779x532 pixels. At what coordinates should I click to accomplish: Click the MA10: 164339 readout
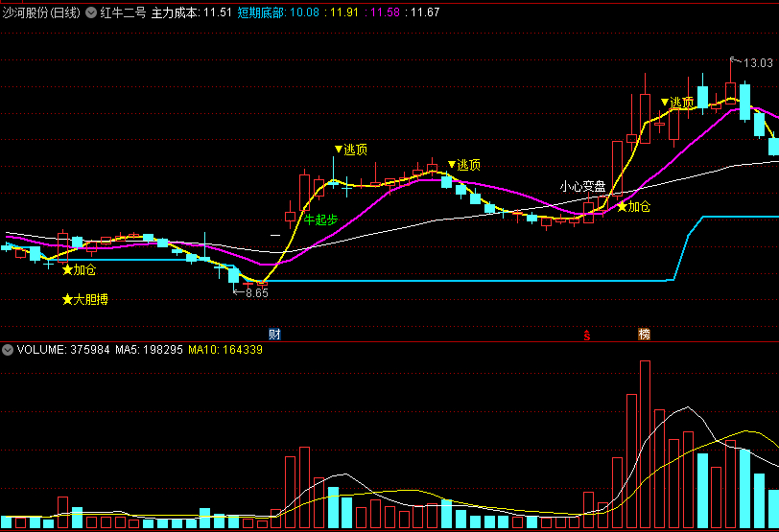tap(225, 350)
